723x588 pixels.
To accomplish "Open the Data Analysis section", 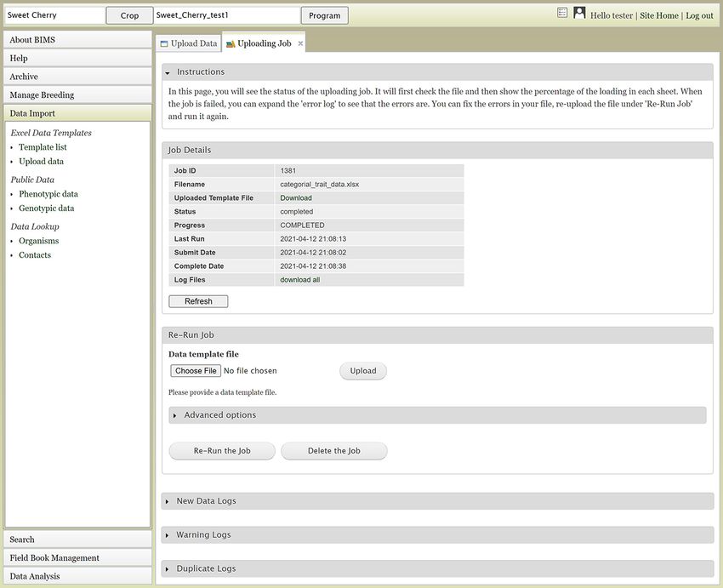I will click(77, 576).
